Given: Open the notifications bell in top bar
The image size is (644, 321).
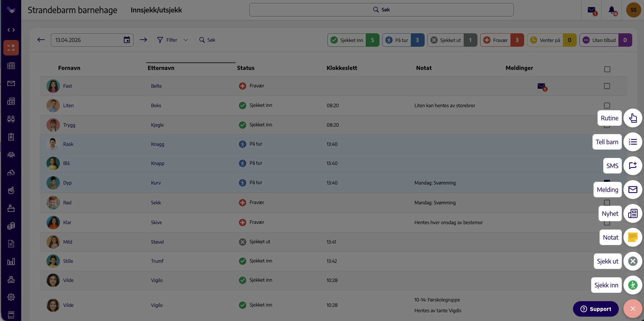Looking at the screenshot, I should point(612,10).
